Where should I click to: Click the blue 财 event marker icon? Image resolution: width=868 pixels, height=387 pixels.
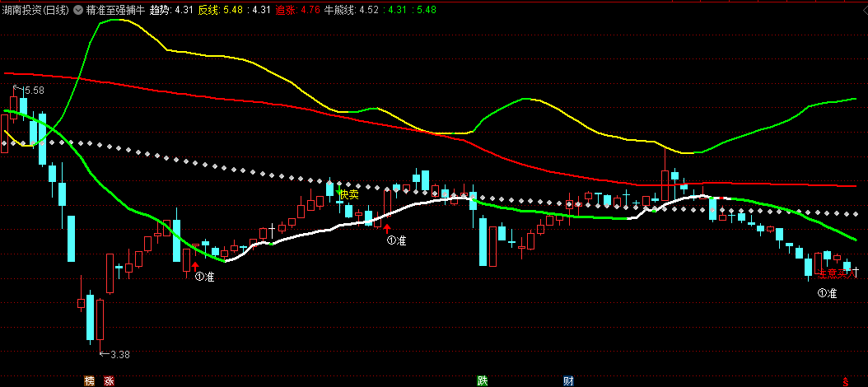[x=568, y=381]
